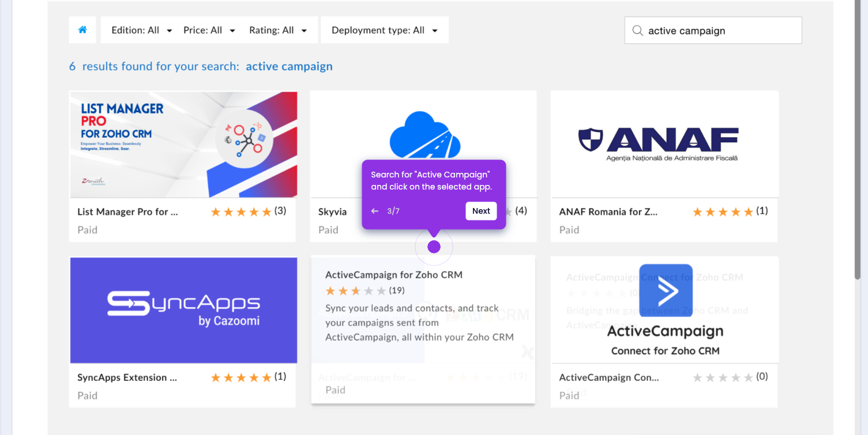The height and width of the screenshot is (435, 868).
Task: Click the Skyvia app name
Action: (333, 211)
